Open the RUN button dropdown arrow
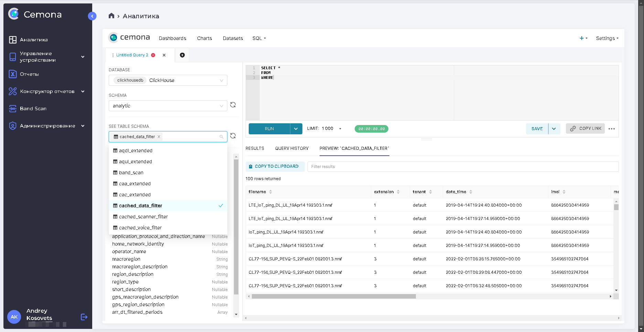 [x=296, y=128]
